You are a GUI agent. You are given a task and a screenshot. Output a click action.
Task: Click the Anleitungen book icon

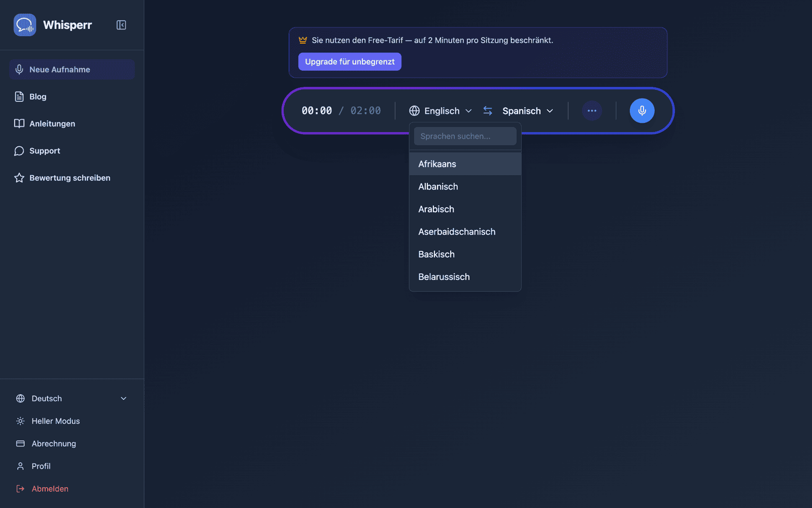point(19,123)
